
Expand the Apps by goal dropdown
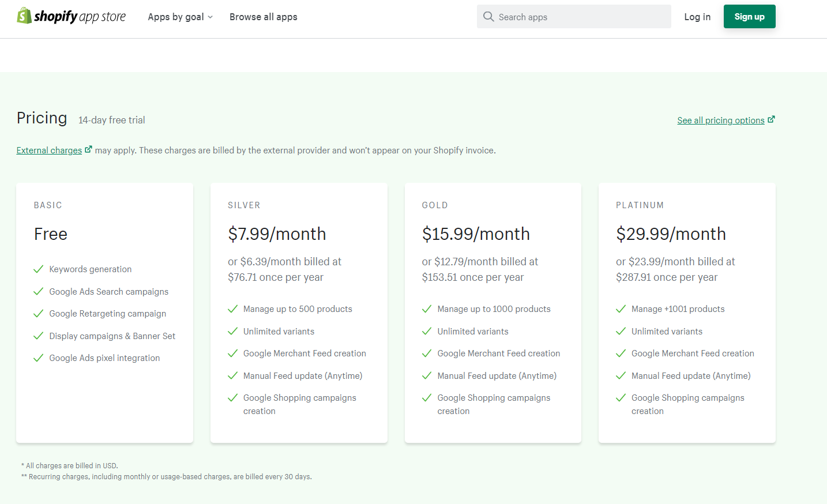pos(180,17)
